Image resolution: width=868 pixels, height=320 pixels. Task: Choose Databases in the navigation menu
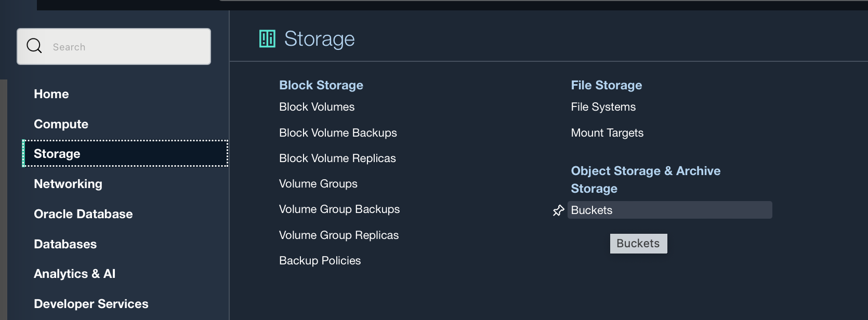pos(65,244)
